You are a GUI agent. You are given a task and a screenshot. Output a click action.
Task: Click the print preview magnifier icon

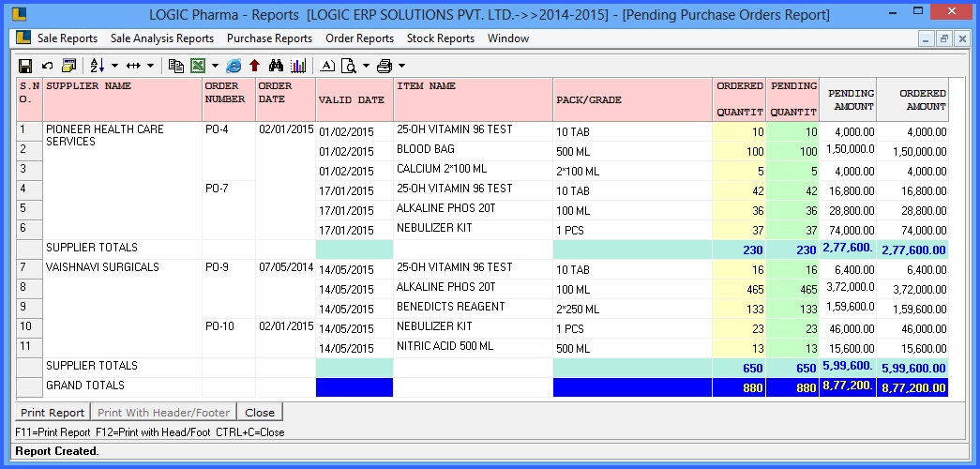(x=349, y=65)
